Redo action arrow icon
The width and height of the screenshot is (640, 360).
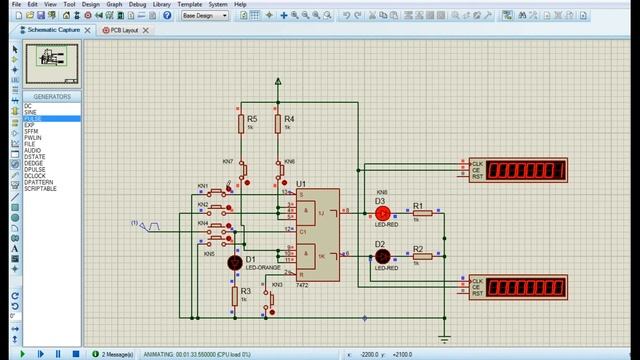click(x=358, y=16)
